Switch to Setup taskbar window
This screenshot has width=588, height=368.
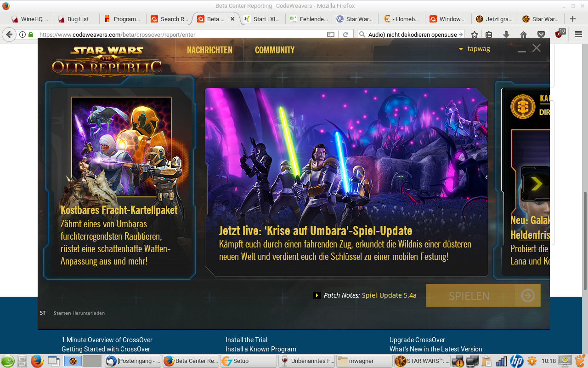(249, 361)
